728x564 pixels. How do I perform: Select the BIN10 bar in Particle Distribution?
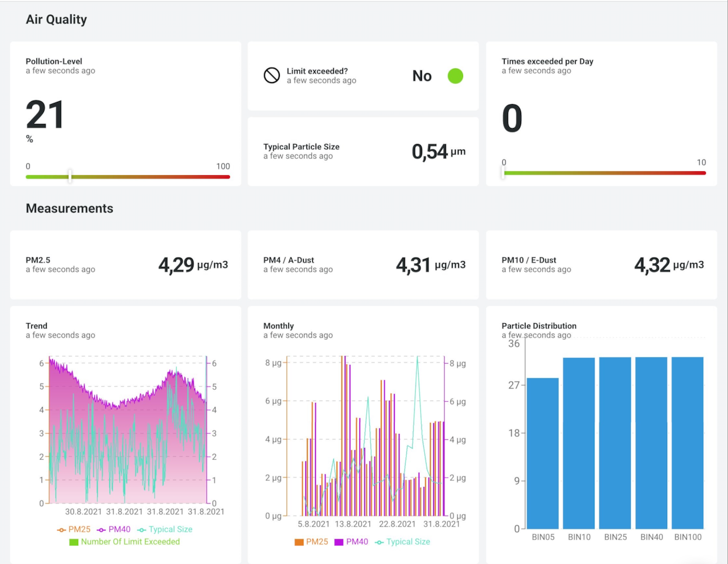click(579, 443)
